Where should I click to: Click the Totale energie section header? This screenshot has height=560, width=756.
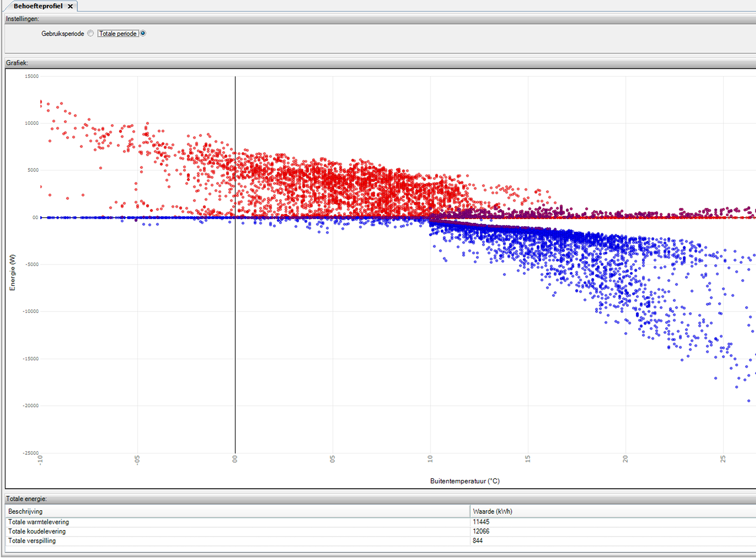coord(26,499)
